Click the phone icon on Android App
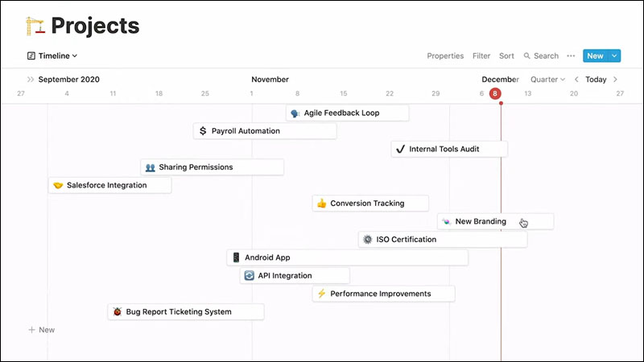The image size is (644, 362). pos(237,257)
